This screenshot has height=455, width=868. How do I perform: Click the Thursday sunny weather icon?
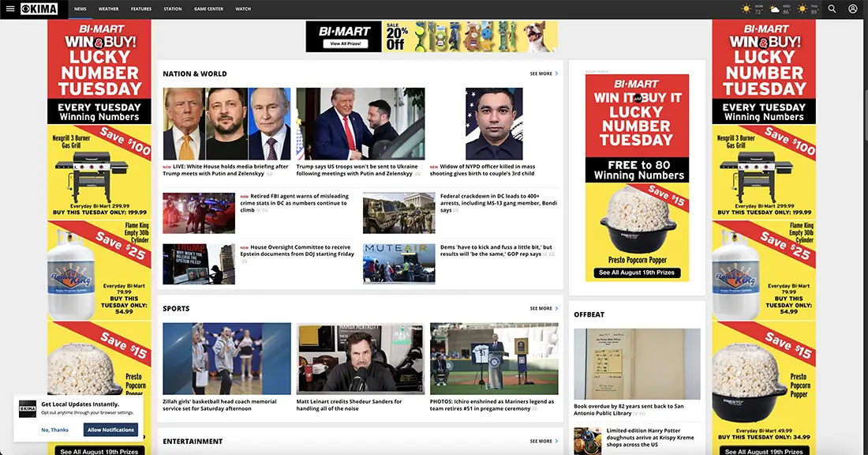803,9
